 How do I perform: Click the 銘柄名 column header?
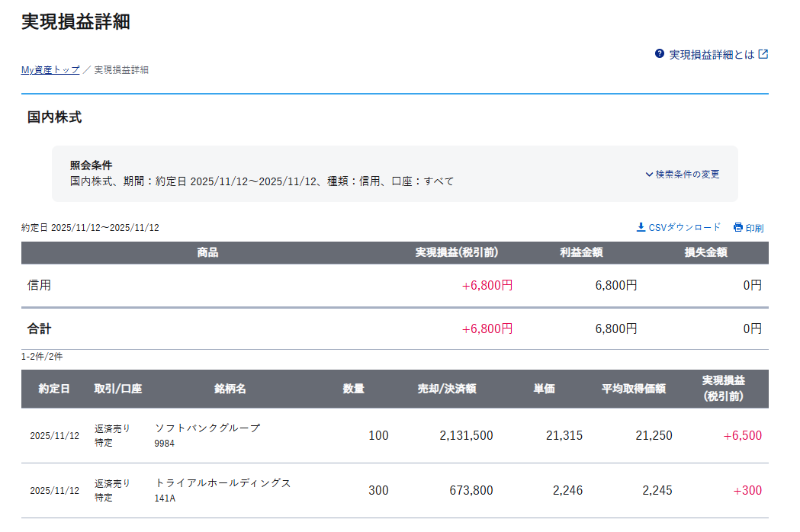(x=230, y=389)
